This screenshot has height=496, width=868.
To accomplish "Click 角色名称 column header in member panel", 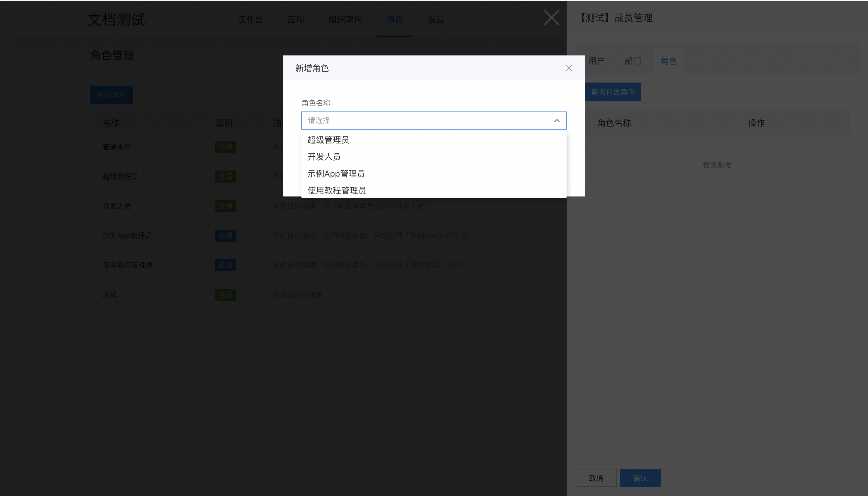I will [x=614, y=123].
